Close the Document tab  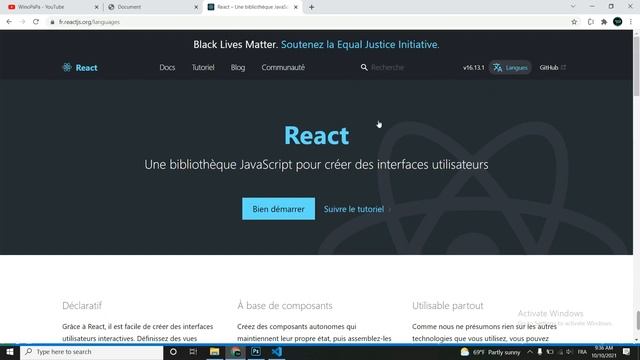(196, 7)
